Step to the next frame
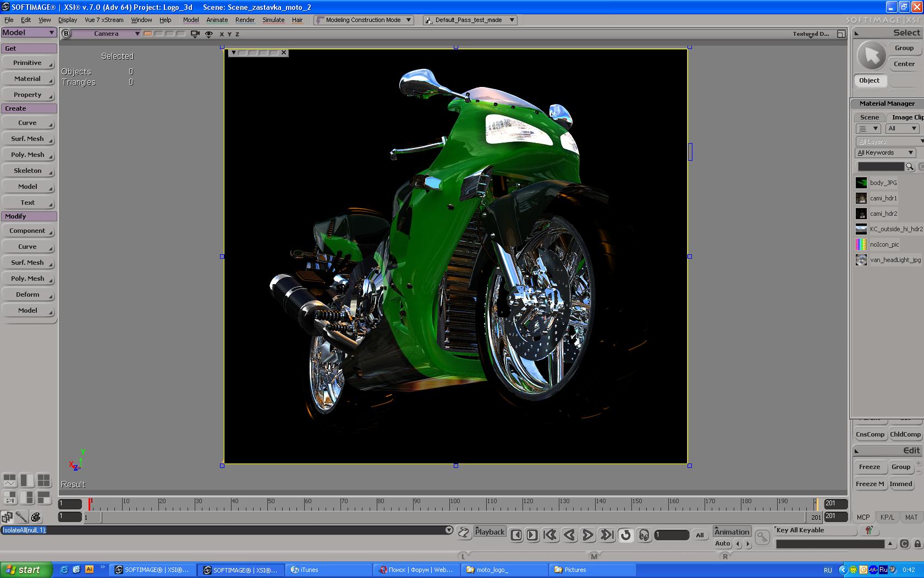This screenshot has width=924, height=578. coord(532,535)
